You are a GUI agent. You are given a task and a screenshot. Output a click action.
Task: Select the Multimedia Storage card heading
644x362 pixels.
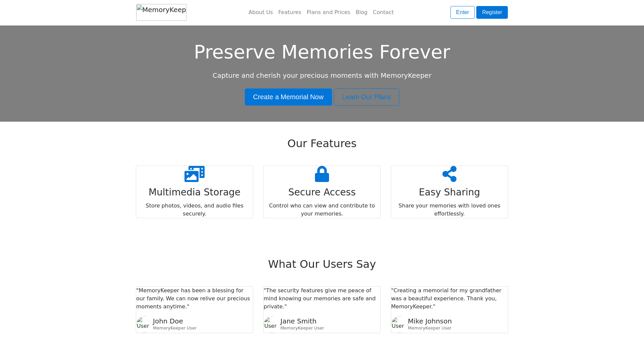[x=195, y=192]
